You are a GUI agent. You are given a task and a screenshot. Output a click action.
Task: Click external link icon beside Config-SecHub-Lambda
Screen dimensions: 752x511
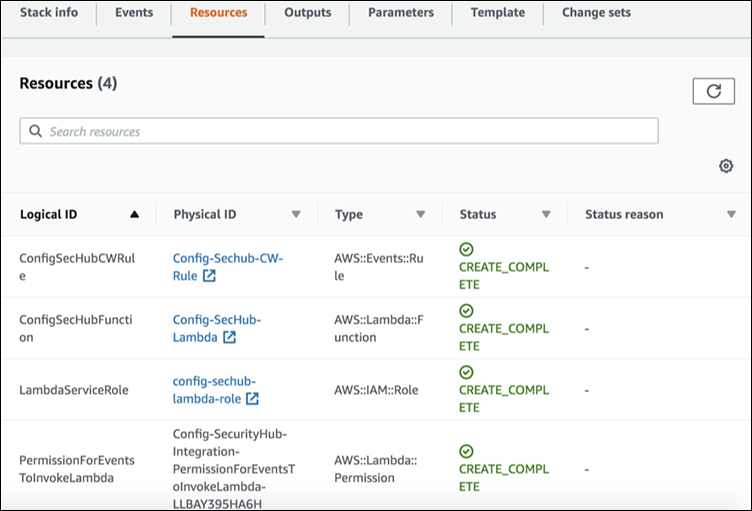point(229,337)
